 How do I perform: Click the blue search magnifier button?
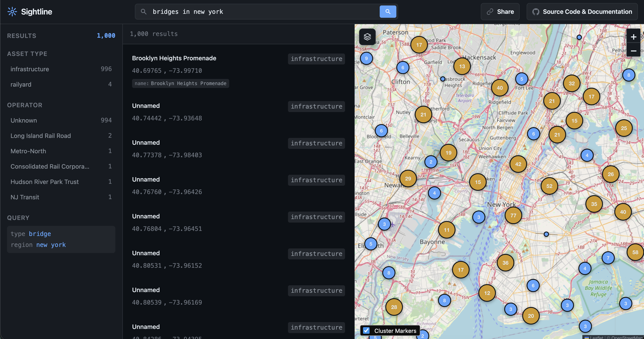click(x=388, y=11)
